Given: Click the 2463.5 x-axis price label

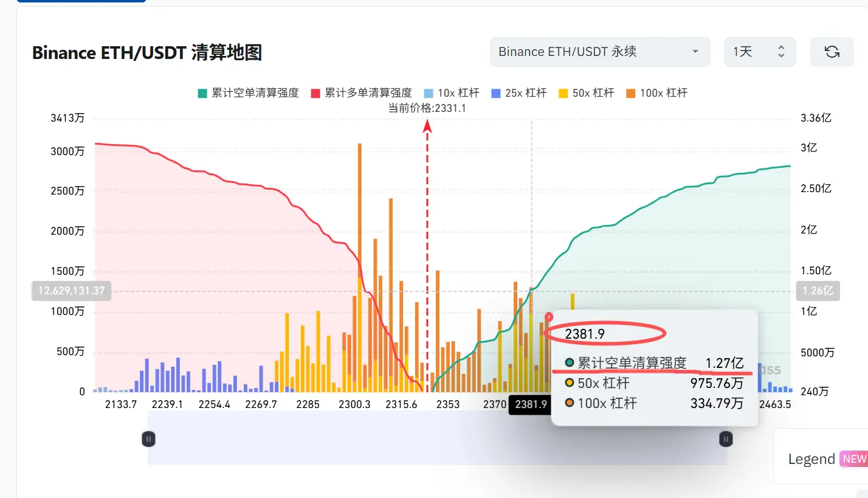Looking at the screenshot, I should pos(774,404).
